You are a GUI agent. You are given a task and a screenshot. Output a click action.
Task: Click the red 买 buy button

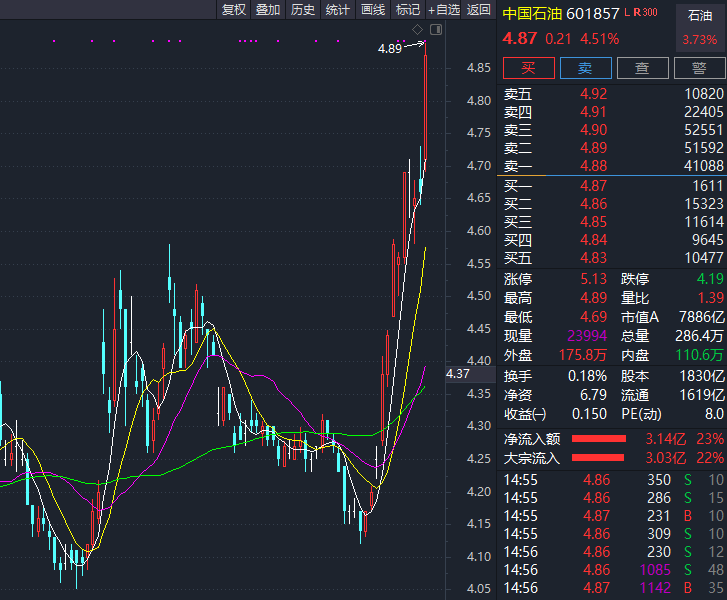tap(529, 68)
